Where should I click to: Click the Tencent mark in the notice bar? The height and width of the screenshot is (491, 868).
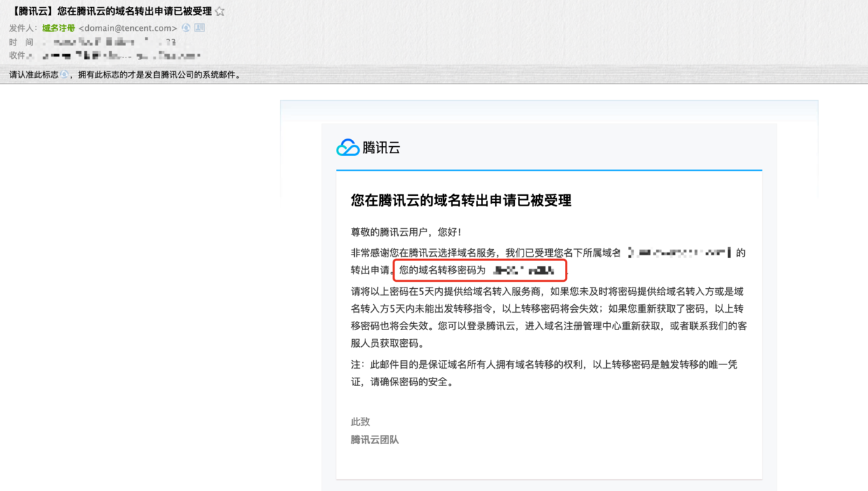coord(64,75)
